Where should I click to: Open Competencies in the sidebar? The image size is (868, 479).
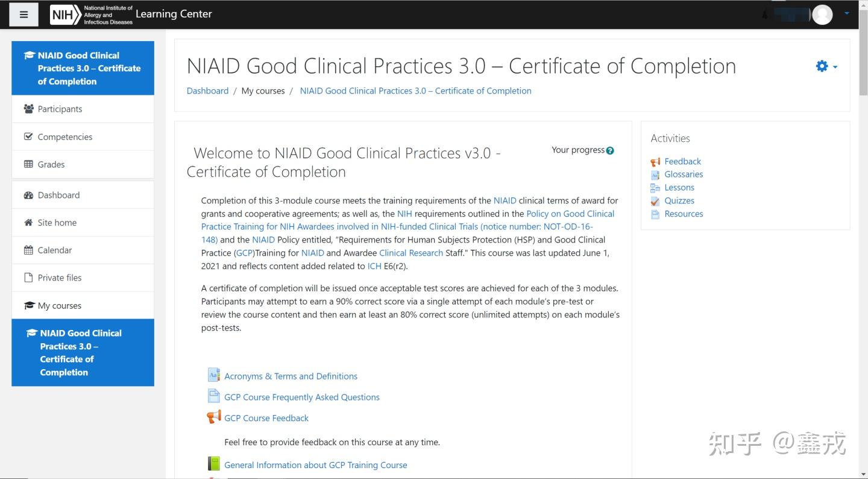tap(83, 137)
